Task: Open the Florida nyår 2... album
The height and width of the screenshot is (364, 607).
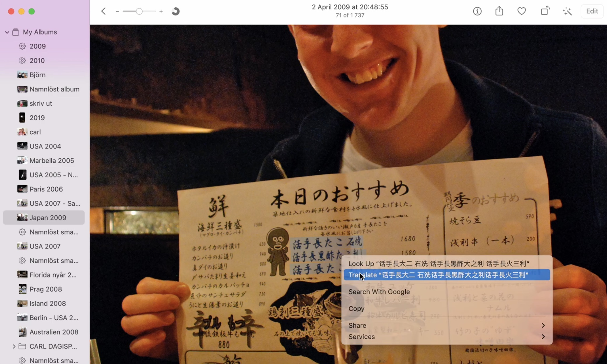Action: [44, 275]
